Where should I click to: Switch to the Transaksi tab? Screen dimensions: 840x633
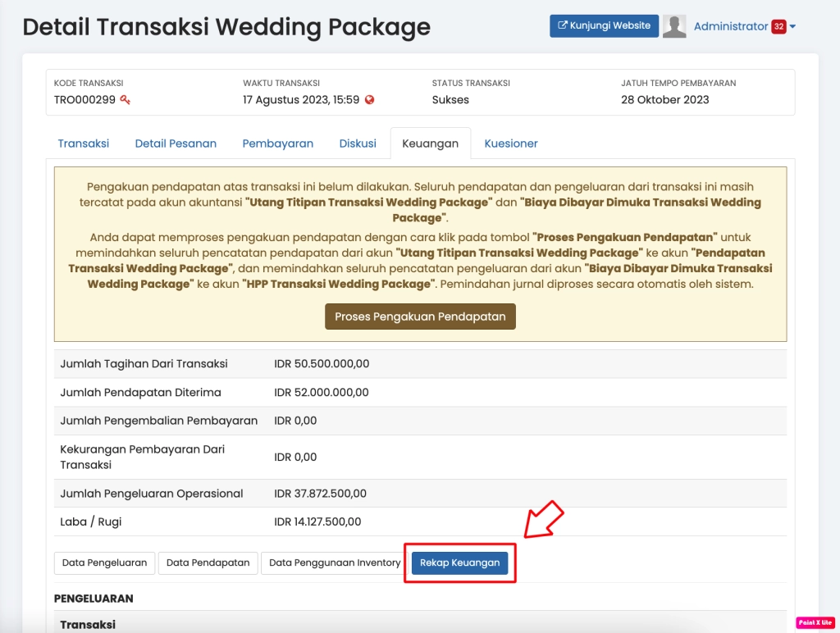[x=83, y=143]
